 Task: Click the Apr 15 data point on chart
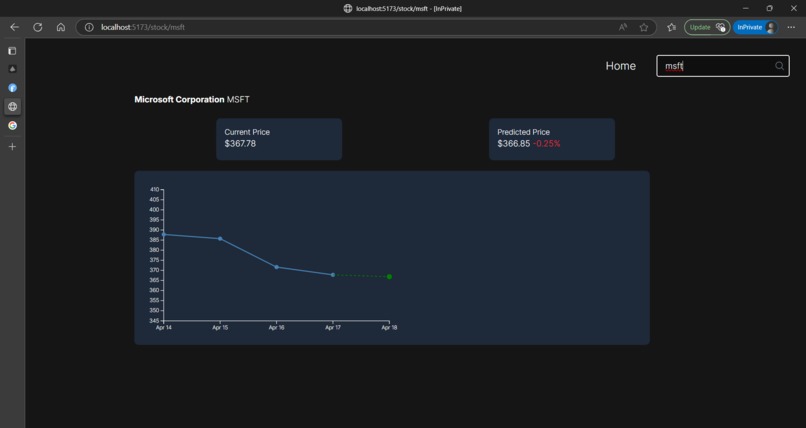220,238
